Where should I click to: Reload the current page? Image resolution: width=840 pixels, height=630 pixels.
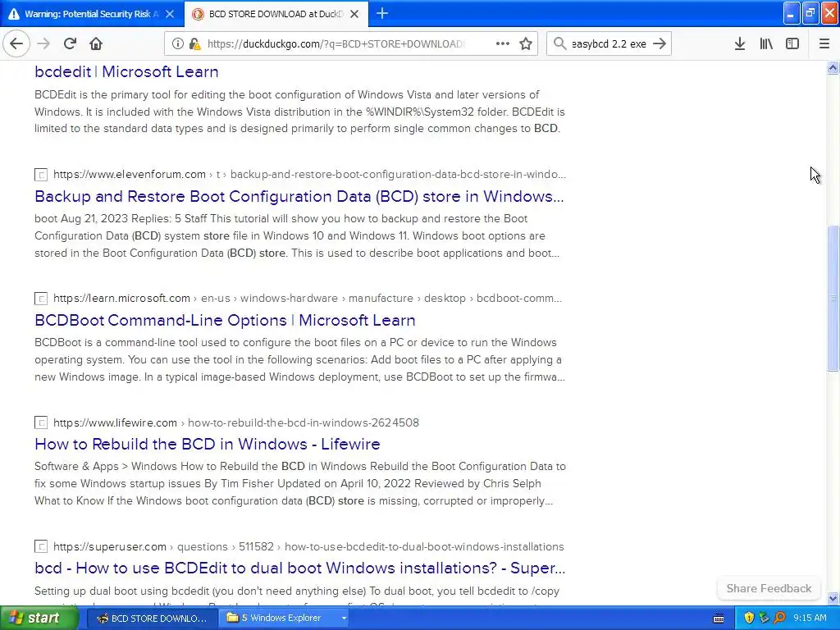(70, 43)
